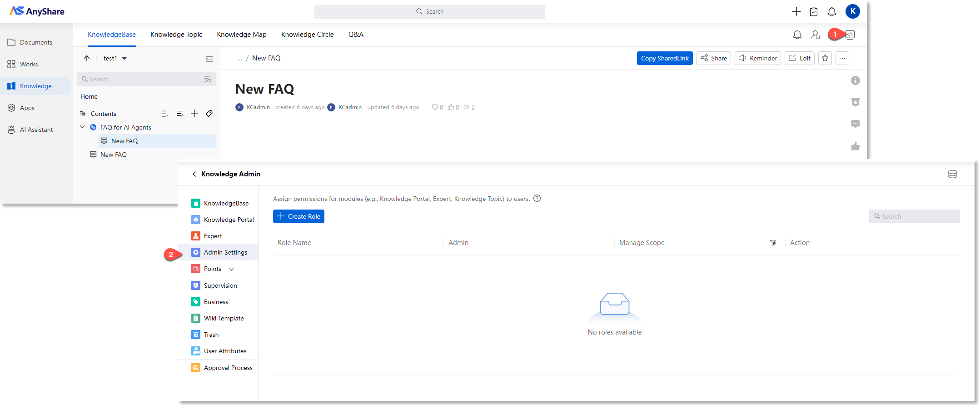Give thumbs up in right sidebar

(855, 146)
